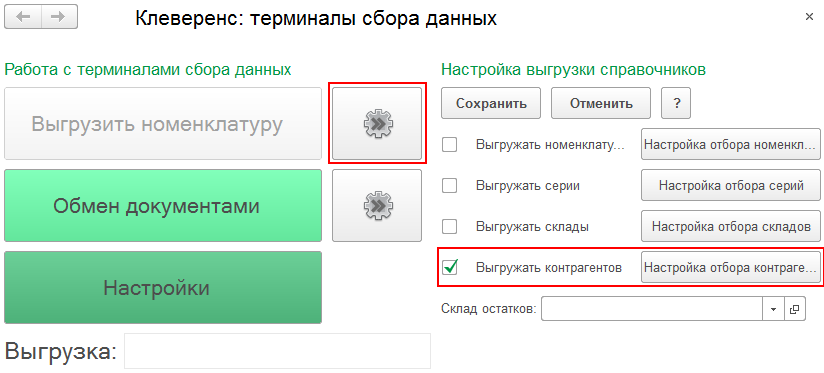
Task: Click the Выгрузка text field
Action: 277,351
